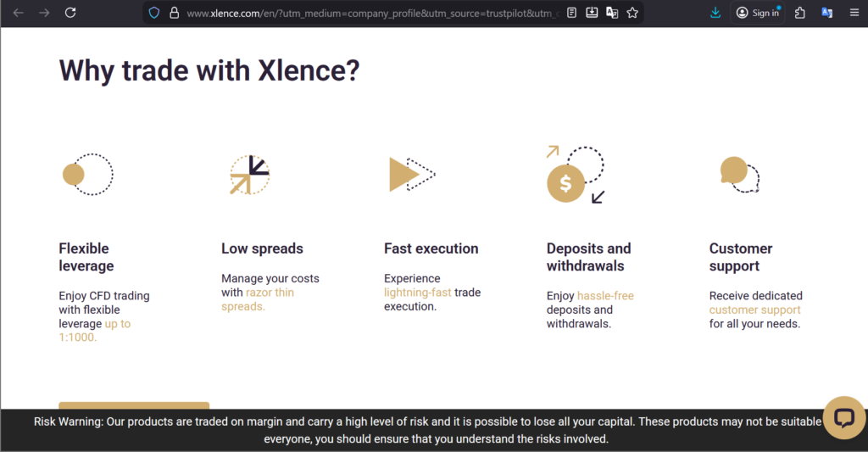This screenshot has height=452, width=868.
Task: Open the extensions puzzle icon
Action: click(799, 13)
